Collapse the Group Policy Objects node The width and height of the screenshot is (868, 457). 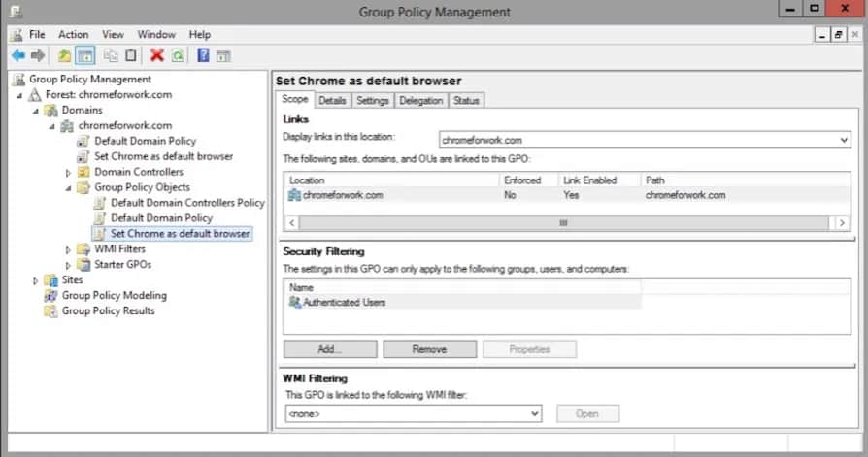[x=68, y=187]
